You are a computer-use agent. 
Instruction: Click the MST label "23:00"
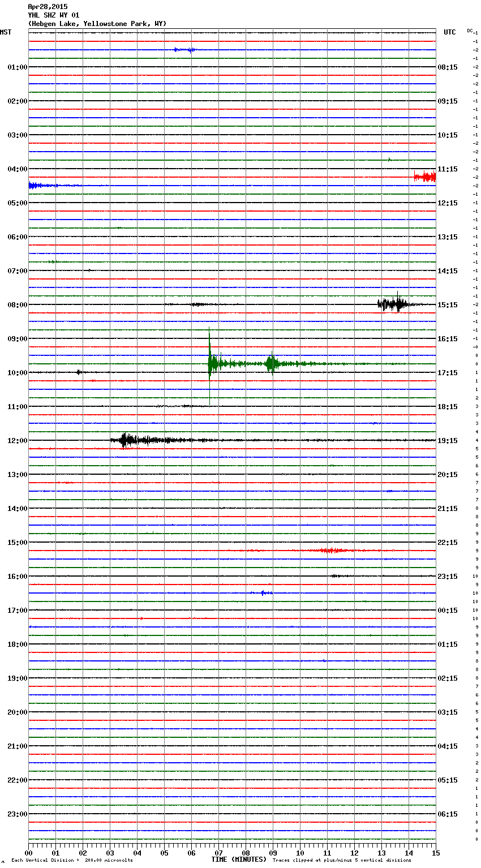click(18, 814)
